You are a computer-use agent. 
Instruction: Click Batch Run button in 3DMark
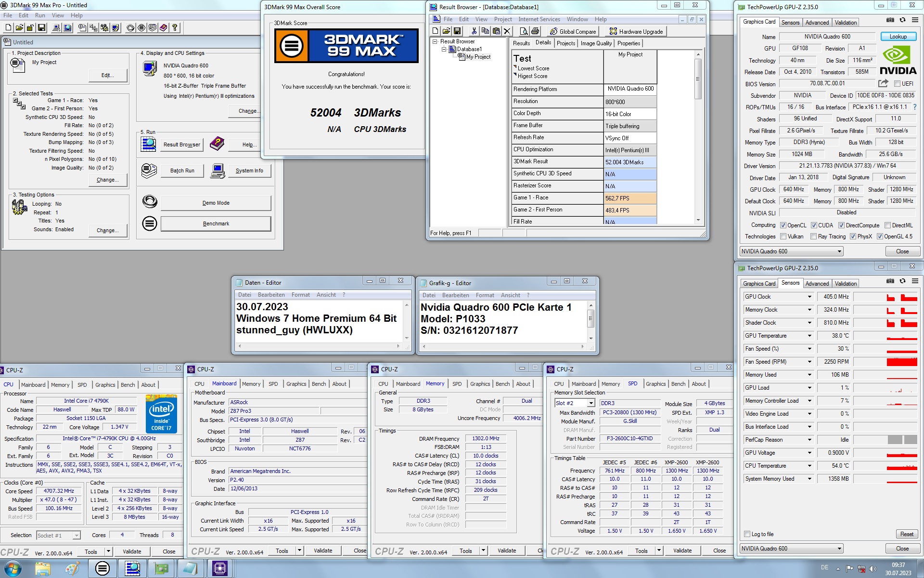tap(182, 171)
